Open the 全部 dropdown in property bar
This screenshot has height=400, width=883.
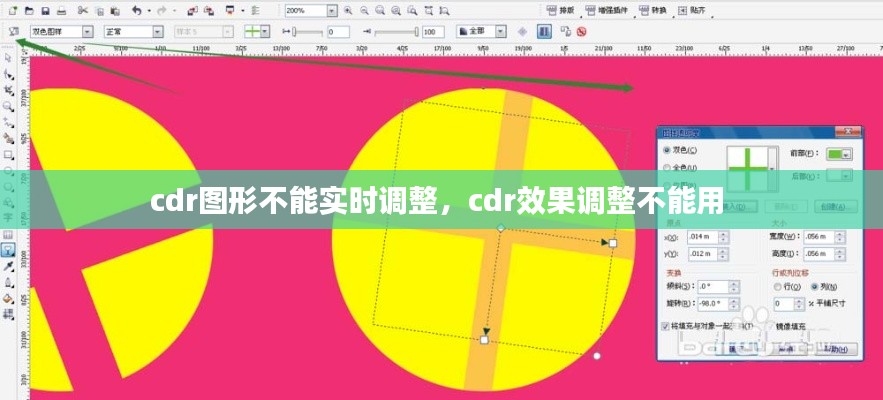click(504, 32)
